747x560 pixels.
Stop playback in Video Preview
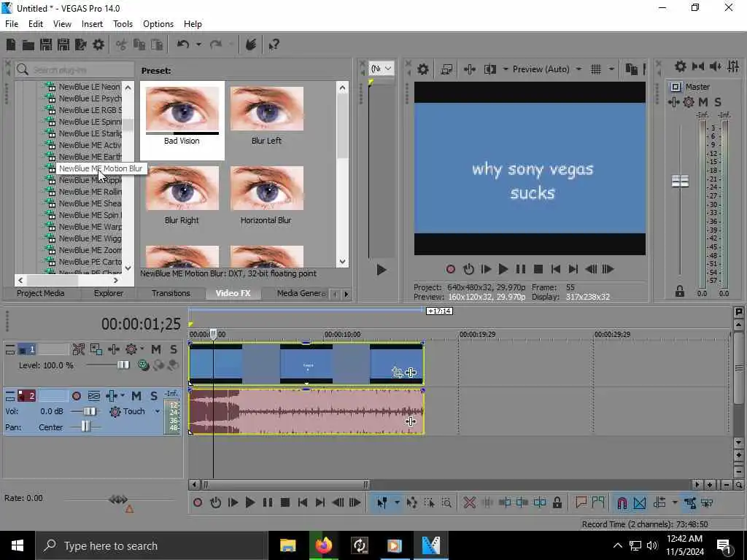(x=538, y=269)
